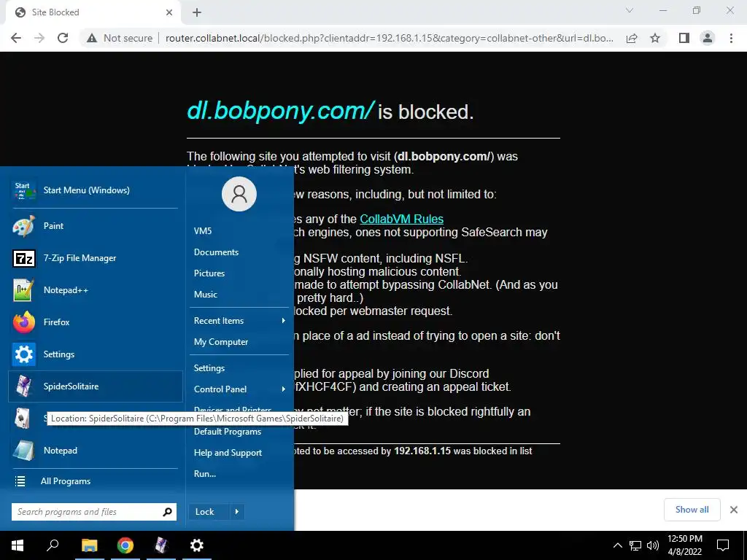Click the Windows Start button on taskbar
Screen dimensions: 747x560
point(18,545)
